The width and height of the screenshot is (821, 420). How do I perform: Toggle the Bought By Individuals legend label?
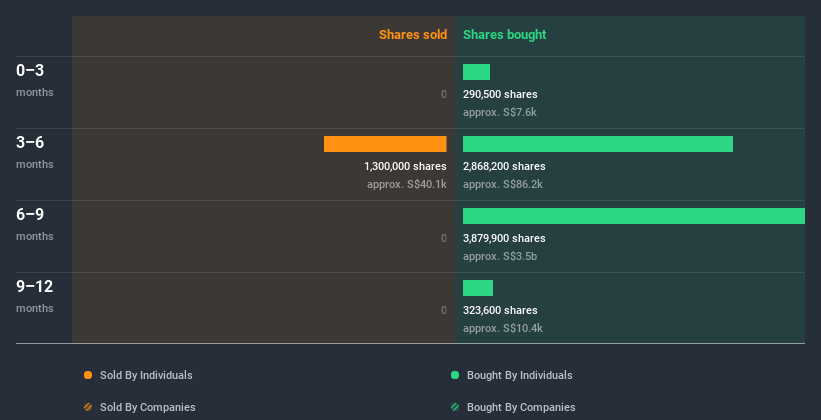click(x=519, y=375)
